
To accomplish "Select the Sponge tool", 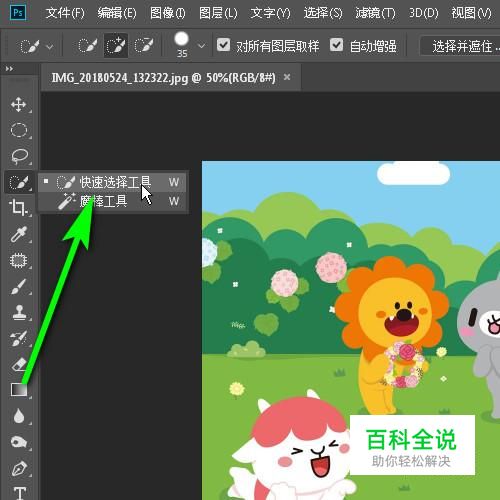I will click(x=19, y=442).
